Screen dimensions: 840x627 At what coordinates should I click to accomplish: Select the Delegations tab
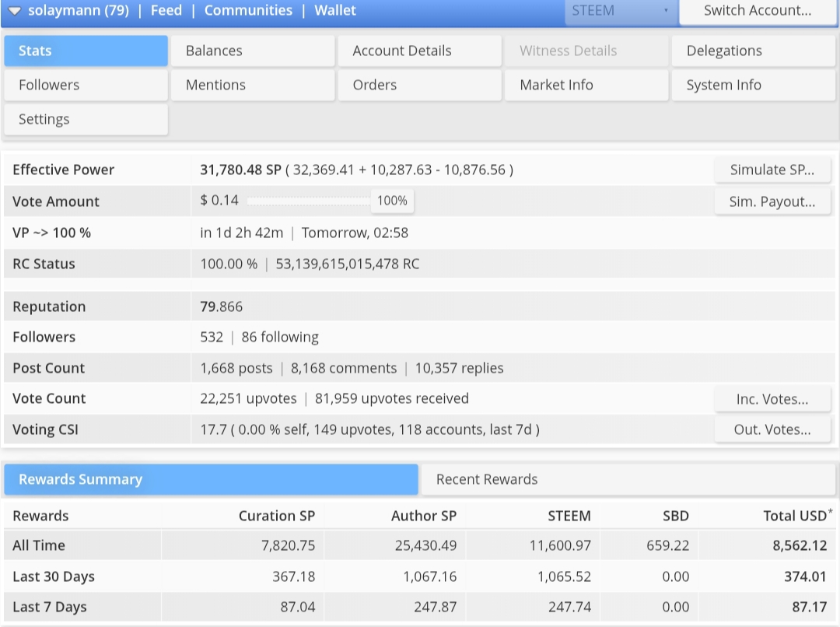coord(753,51)
